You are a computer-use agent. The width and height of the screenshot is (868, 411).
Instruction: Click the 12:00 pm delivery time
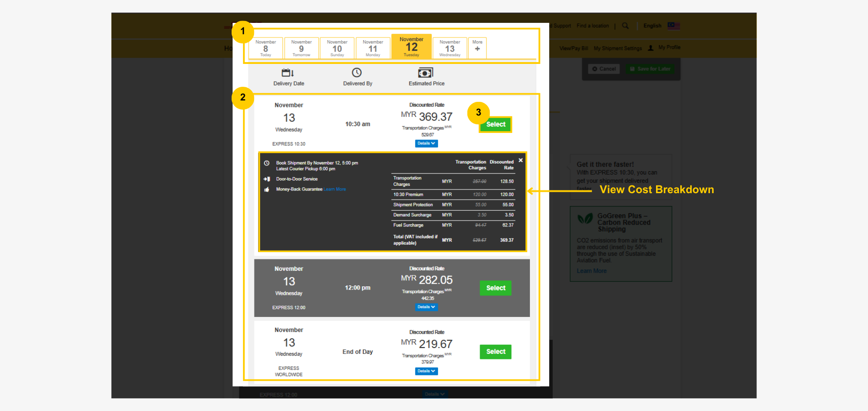[x=358, y=288]
